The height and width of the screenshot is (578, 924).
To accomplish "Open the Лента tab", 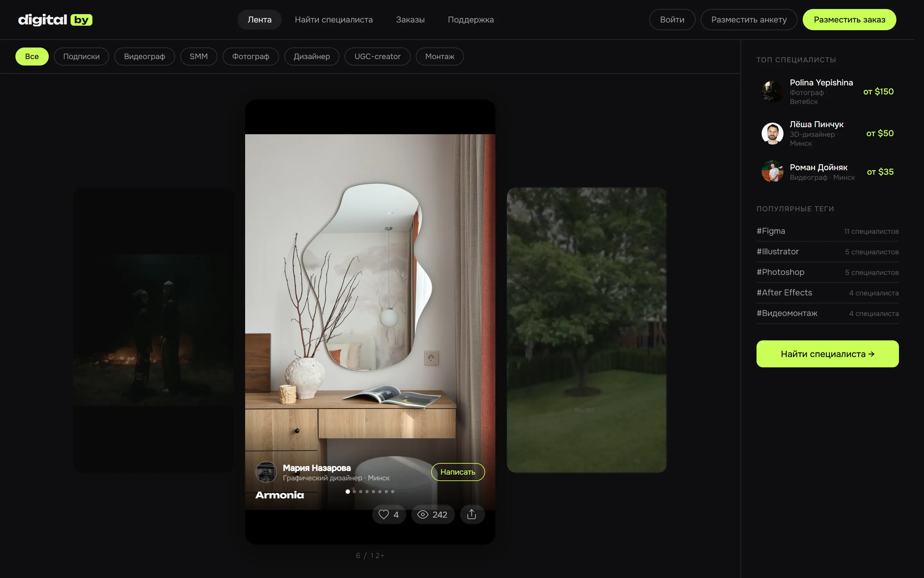I will [260, 20].
